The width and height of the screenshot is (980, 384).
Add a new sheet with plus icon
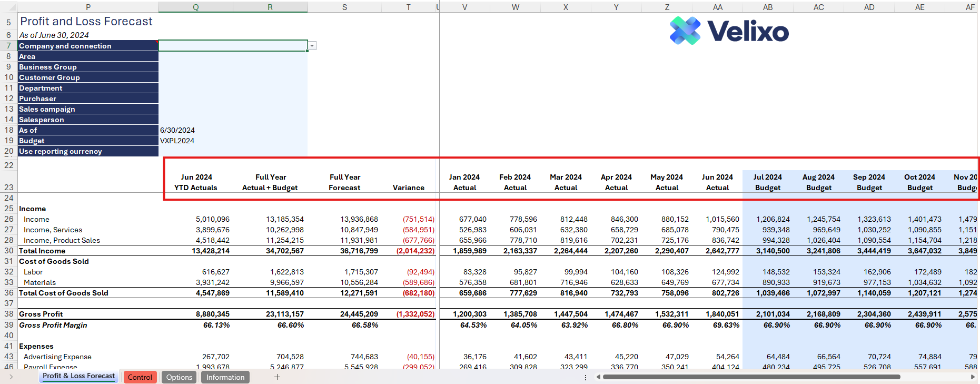(277, 377)
